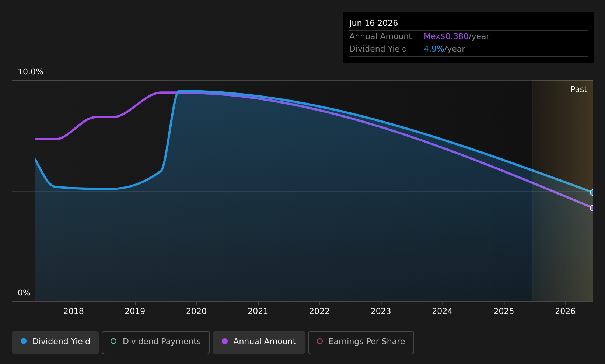Viewport: 605px width, 364px height.
Task: Click the 2019 x-axis label
Action: (135, 311)
